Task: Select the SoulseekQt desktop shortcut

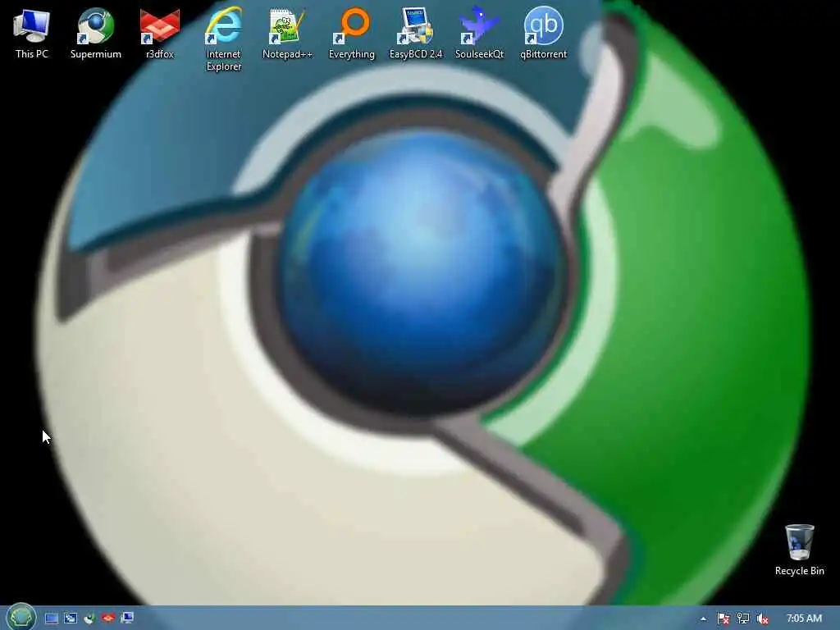Action: [x=479, y=32]
